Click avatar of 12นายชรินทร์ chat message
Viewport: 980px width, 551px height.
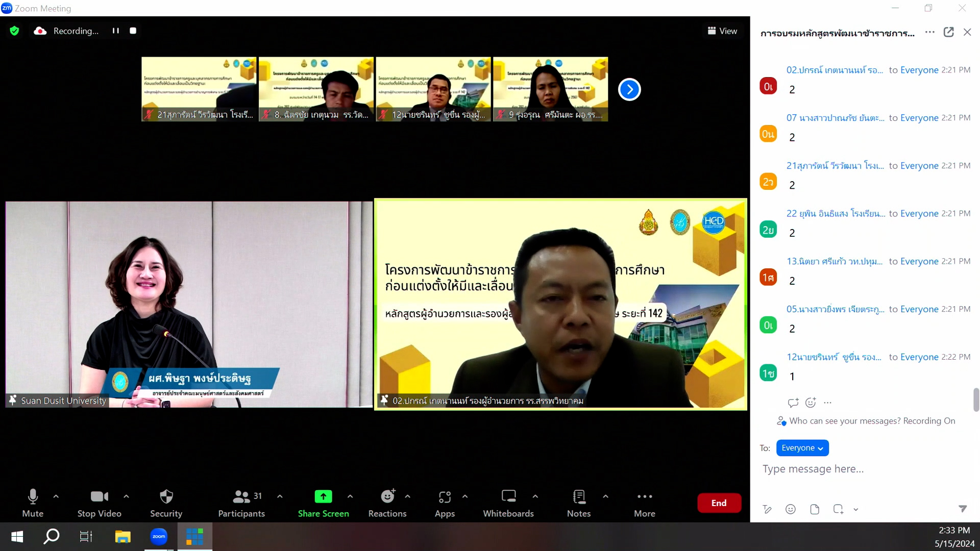(768, 373)
